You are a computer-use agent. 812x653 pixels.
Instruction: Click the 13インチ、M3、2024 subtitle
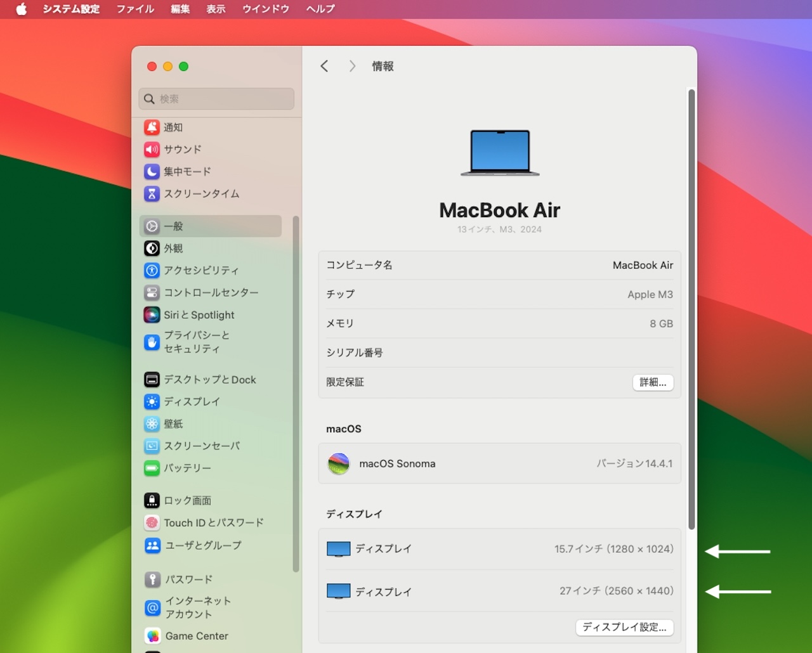click(500, 230)
